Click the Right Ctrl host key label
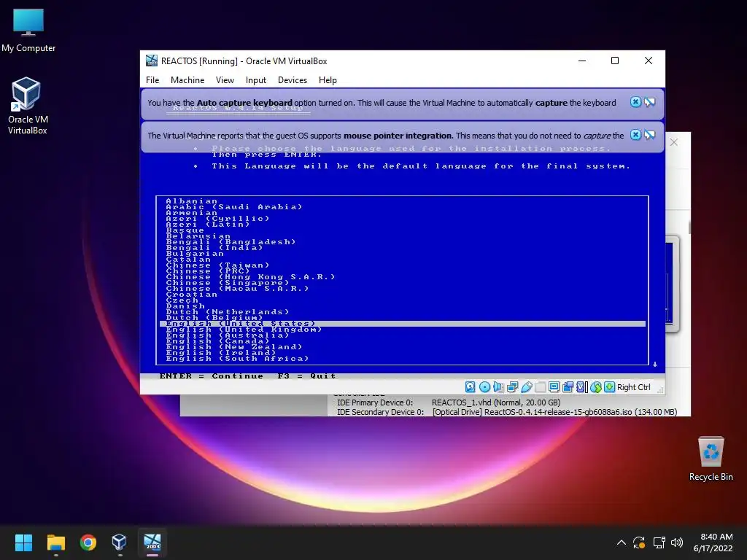747x560 pixels. click(x=634, y=387)
